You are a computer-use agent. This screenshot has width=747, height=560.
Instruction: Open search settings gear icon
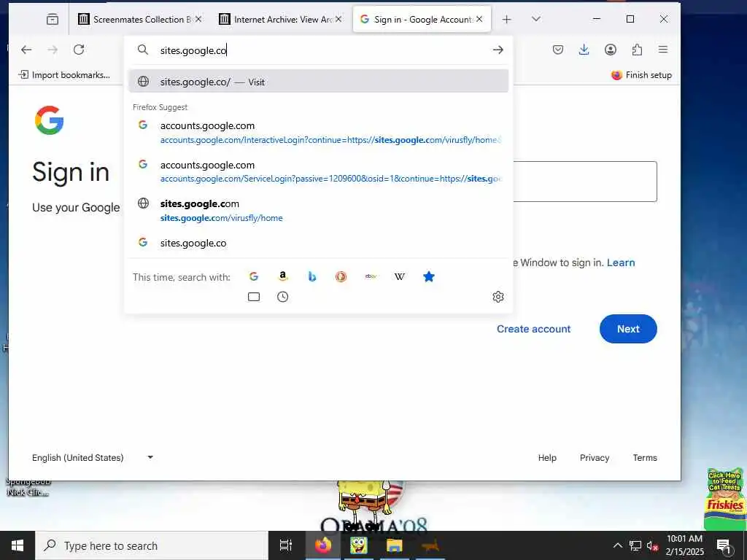click(x=498, y=297)
